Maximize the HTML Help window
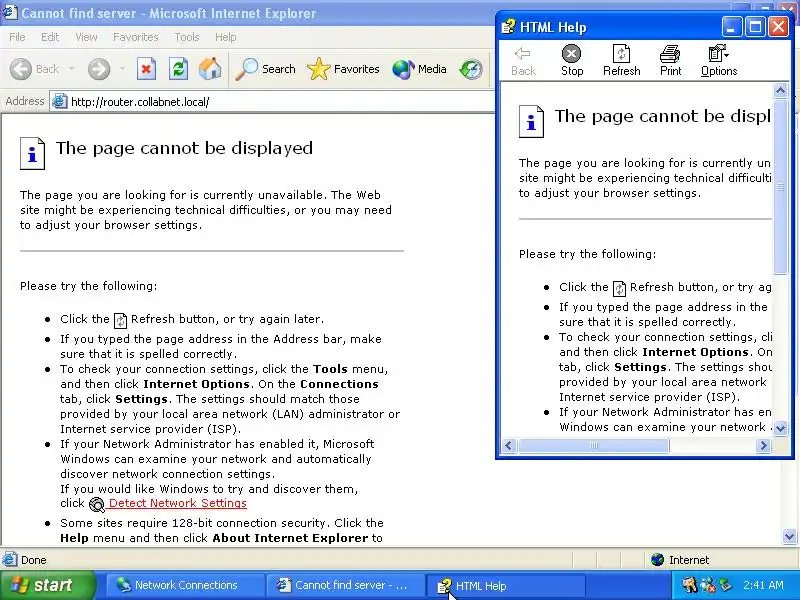The image size is (800, 600). [755, 27]
